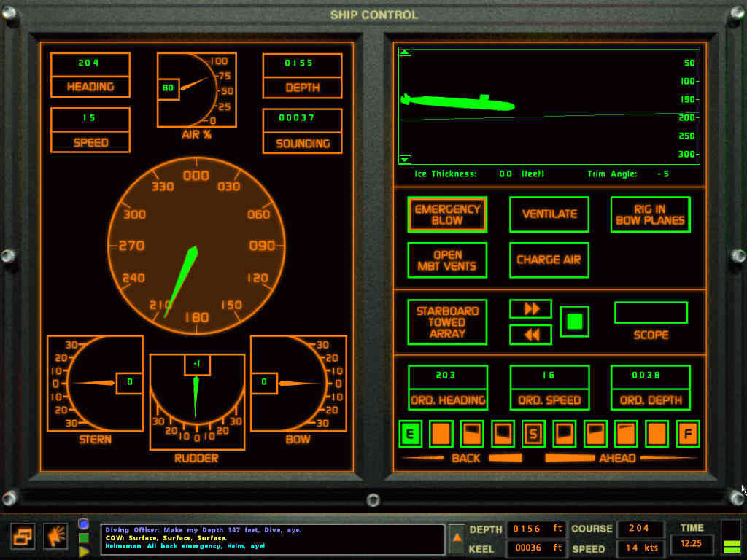Click the 270 mark on the compass
The height and width of the screenshot is (560, 747).
click(x=131, y=246)
